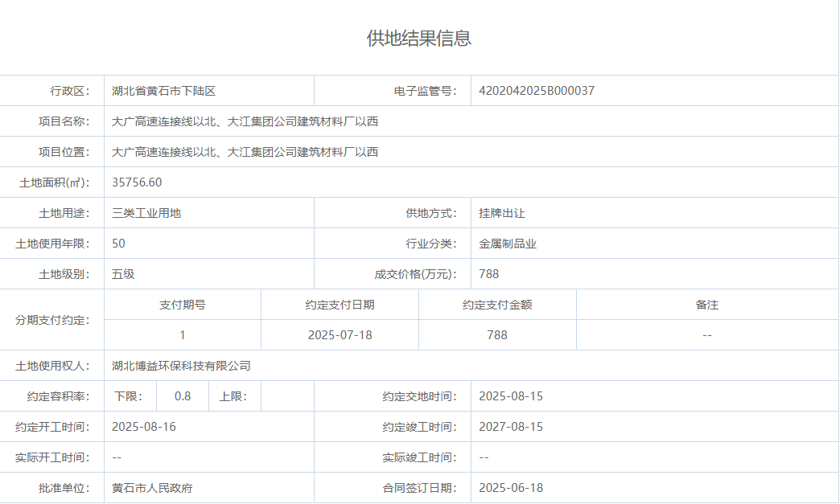Click the 土地用途 field label

tap(64, 213)
